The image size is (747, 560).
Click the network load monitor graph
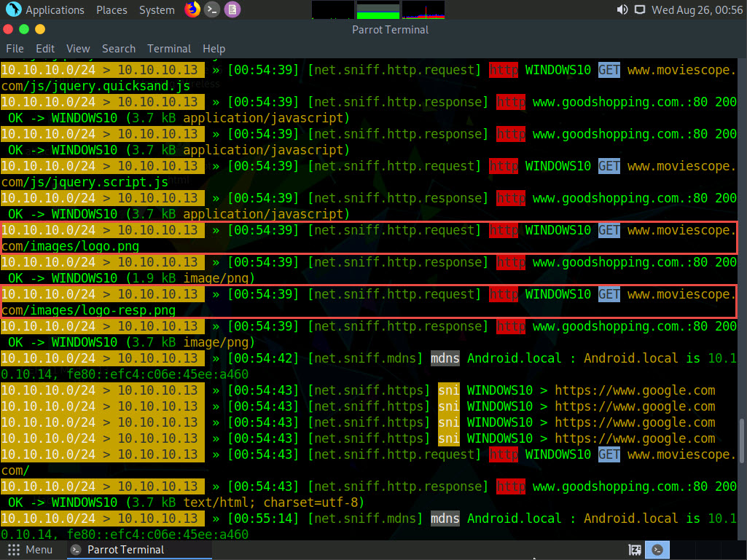(x=423, y=9)
